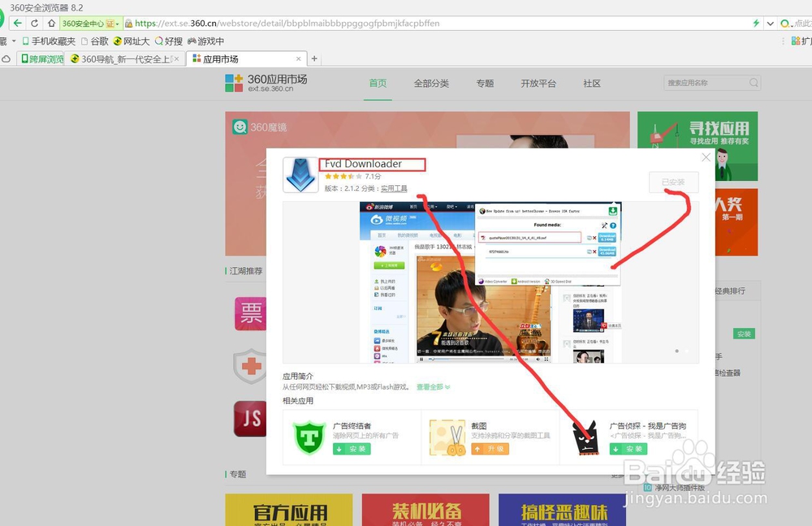Expand description with 查看全部
Screen dimensions: 812x526
coord(433,386)
